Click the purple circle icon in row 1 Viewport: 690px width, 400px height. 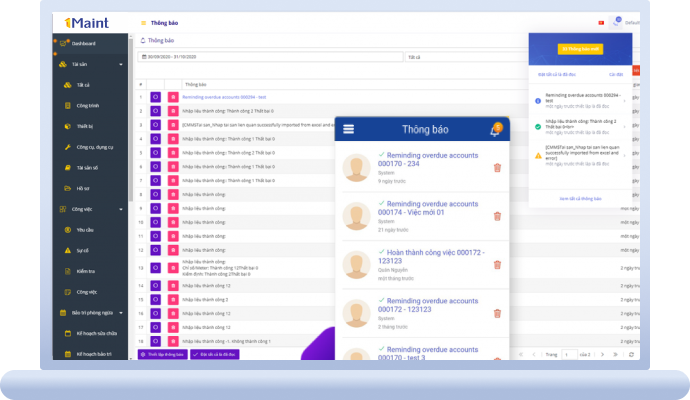coord(155,97)
